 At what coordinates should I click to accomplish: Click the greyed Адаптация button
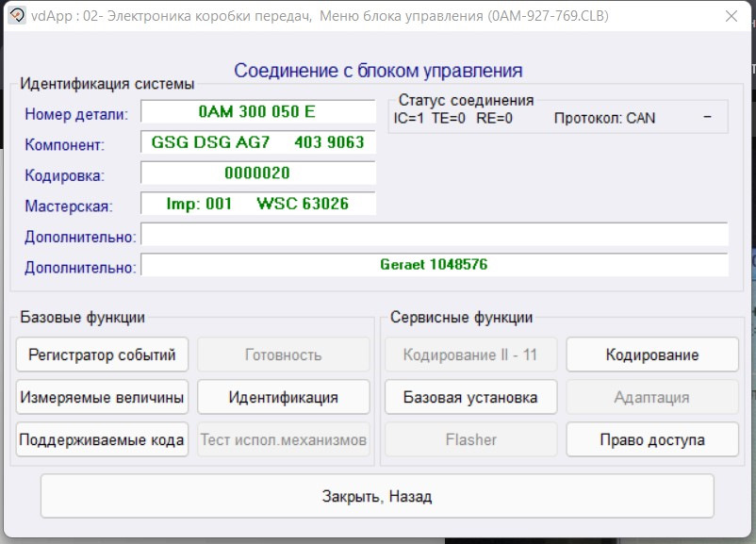click(x=652, y=397)
